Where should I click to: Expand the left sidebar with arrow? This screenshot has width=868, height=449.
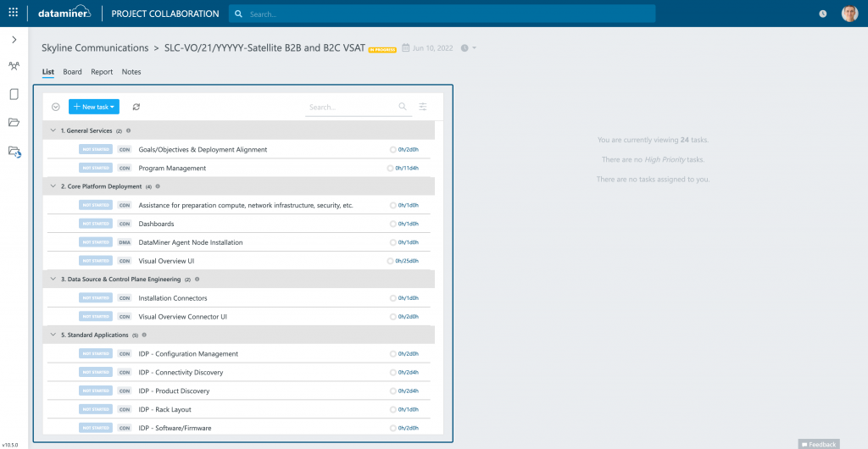[x=14, y=39]
